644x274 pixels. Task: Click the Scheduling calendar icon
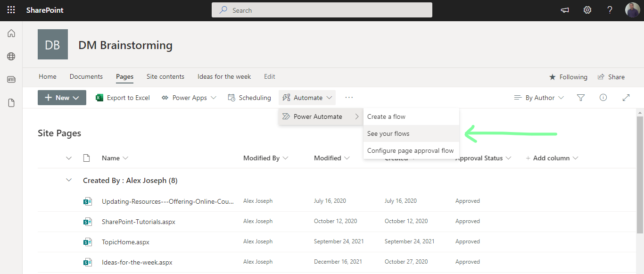click(x=231, y=98)
